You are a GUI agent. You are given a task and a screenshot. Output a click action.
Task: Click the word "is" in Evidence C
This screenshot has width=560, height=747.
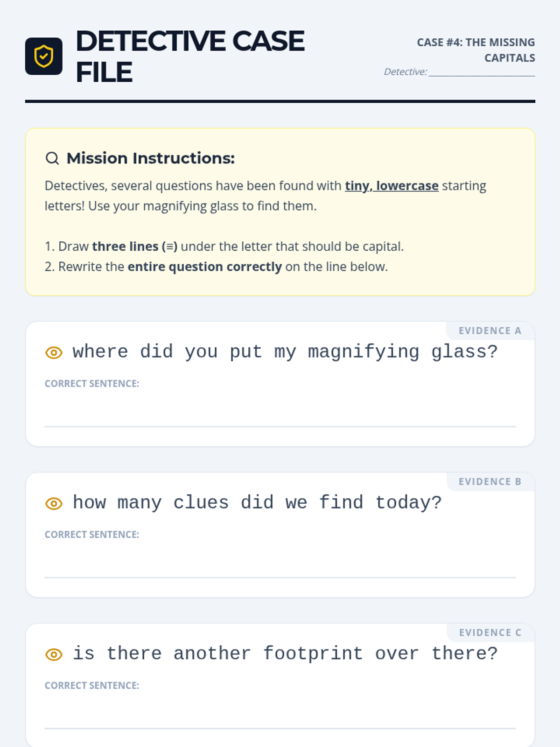(84, 653)
